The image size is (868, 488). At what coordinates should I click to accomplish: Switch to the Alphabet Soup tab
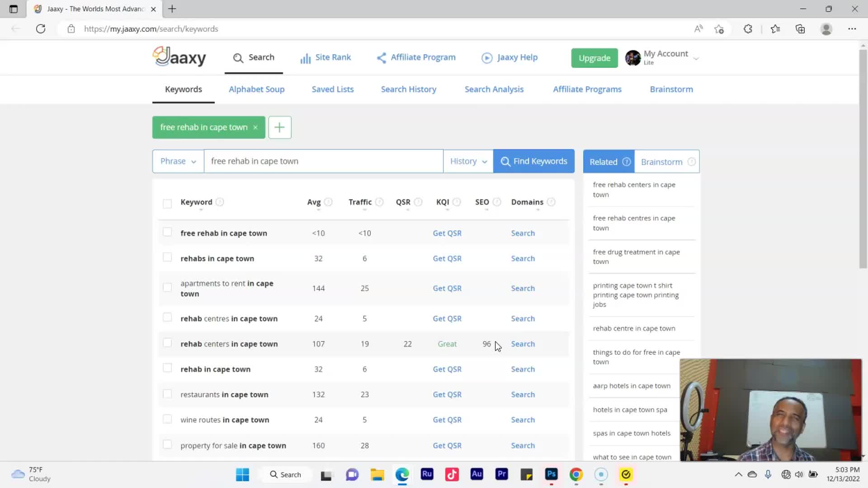[256, 89]
